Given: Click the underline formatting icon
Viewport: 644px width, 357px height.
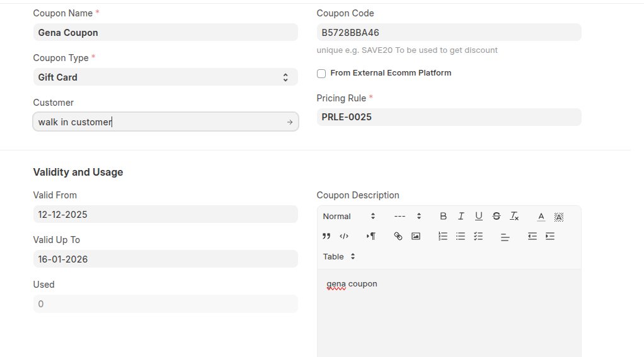Looking at the screenshot, I should click(478, 216).
